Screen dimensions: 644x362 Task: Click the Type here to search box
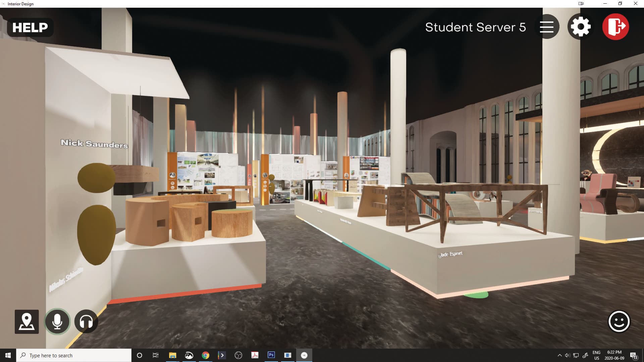(x=74, y=355)
